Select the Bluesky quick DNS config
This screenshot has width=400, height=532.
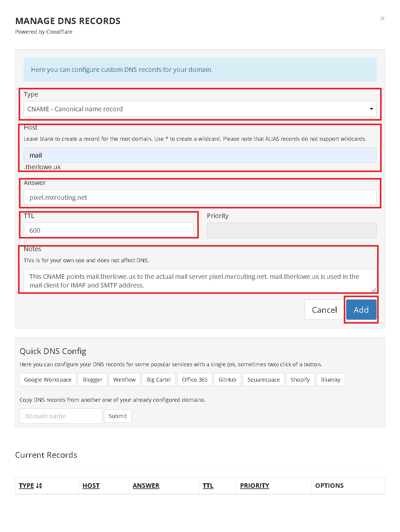coord(331,380)
